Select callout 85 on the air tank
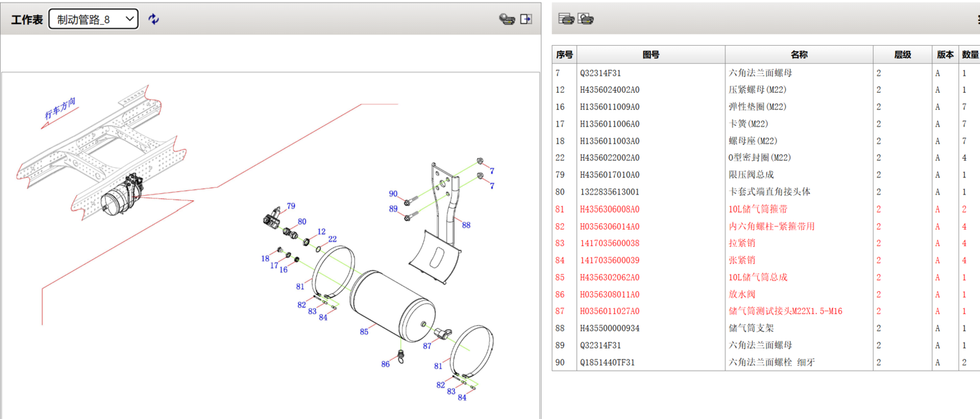Image resolution: width=980 pixels, height=419 pixels. [364, 332]
